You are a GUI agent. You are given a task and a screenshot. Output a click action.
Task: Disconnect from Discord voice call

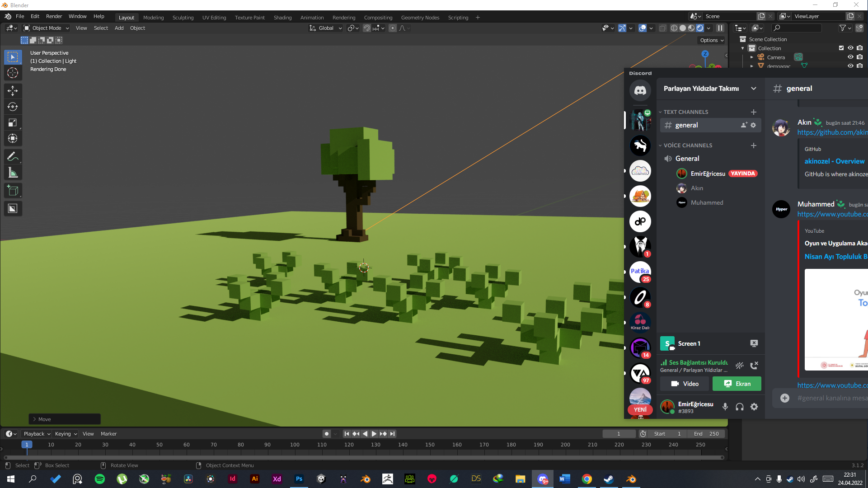pos(754,366)
